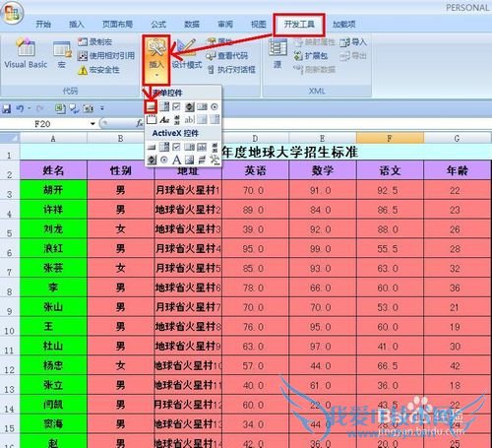Click the Select All corner button
The height and width of the screenshot is (448, 492).
(10, 138)
